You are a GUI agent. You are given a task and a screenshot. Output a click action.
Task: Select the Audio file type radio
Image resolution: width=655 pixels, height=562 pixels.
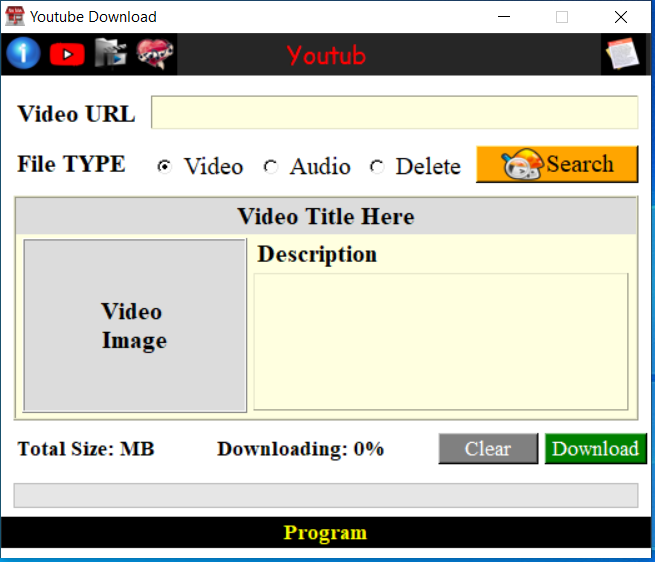(271, 167)
